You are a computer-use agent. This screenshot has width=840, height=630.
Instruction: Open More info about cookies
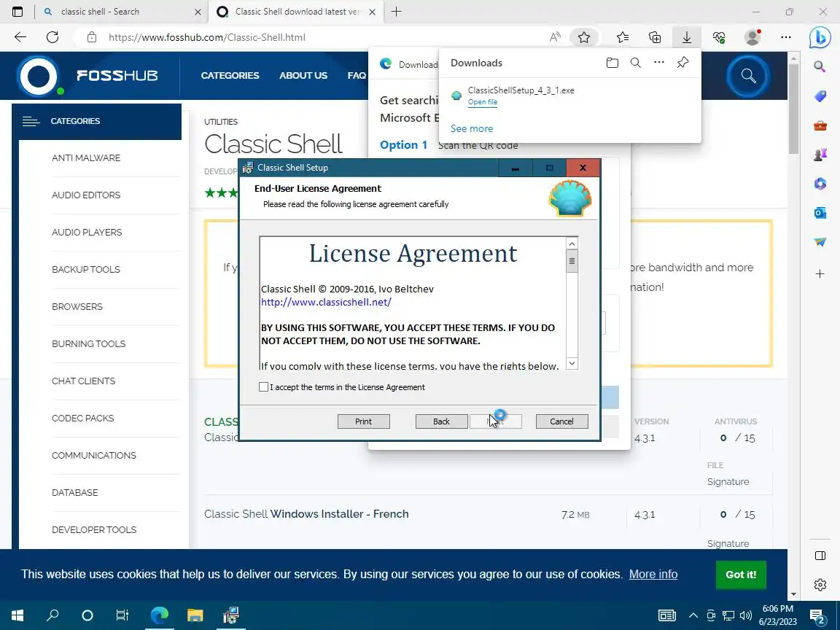[653, 575]
